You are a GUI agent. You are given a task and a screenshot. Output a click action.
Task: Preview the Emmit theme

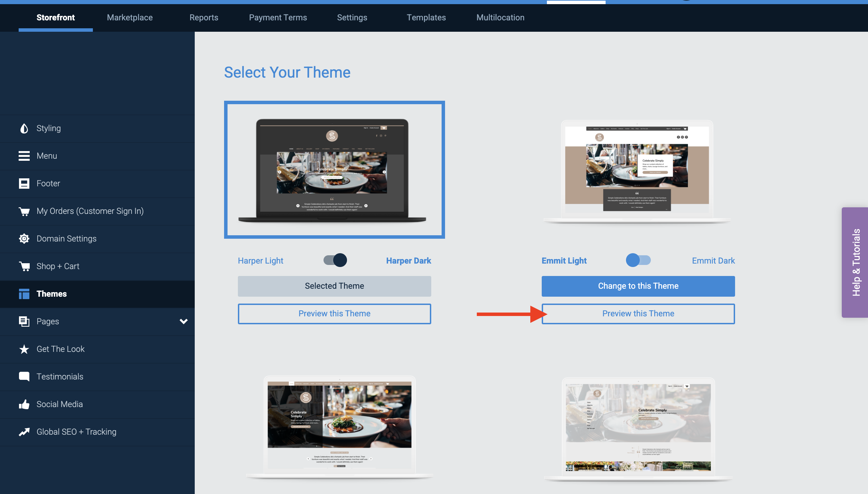(x=638, y=314)
